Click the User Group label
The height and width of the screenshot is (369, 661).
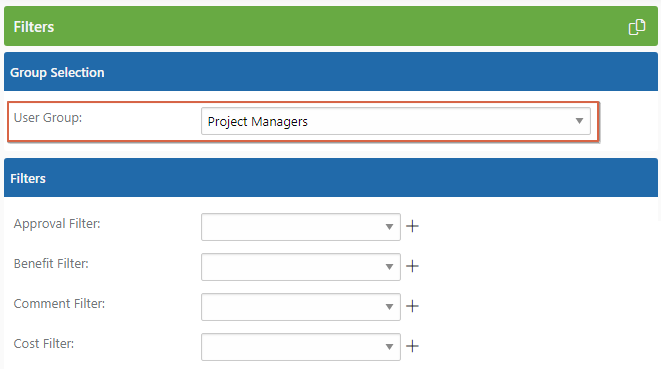(48, 118)
